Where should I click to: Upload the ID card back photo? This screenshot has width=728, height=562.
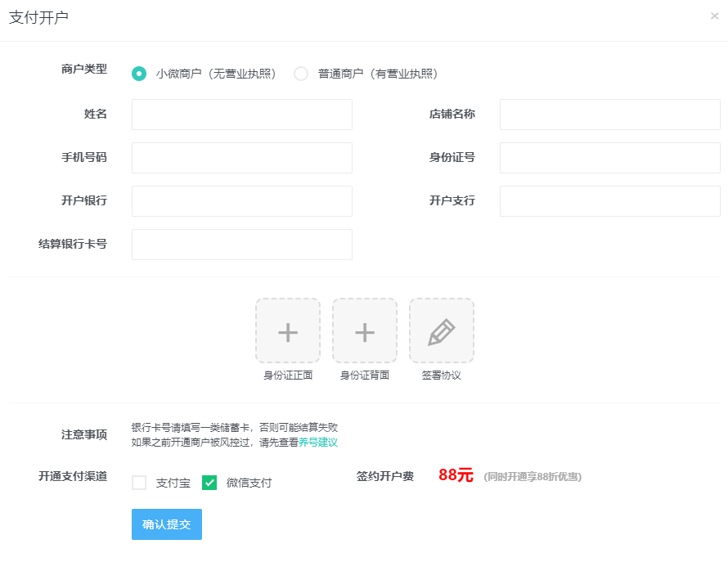pyautogui.click(x=365, y=331)
